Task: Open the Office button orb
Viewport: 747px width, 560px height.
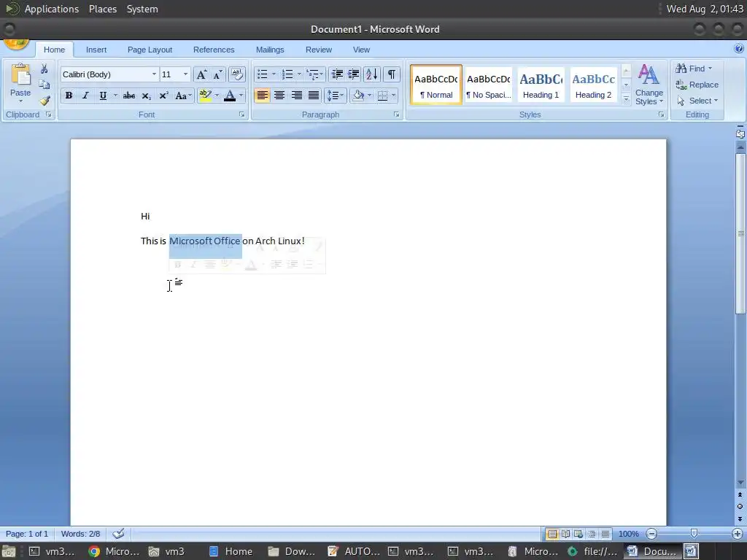Action: coord(16,44)
